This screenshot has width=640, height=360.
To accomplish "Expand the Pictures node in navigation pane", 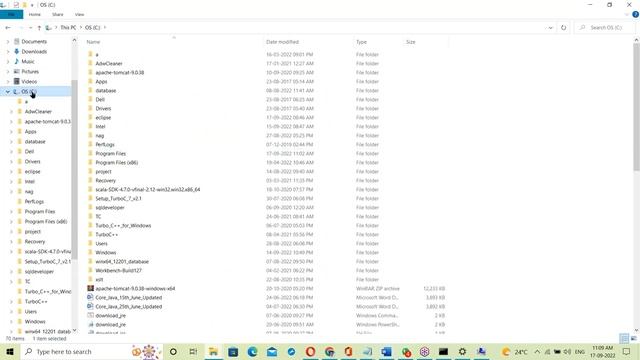I will coord(8,71).
